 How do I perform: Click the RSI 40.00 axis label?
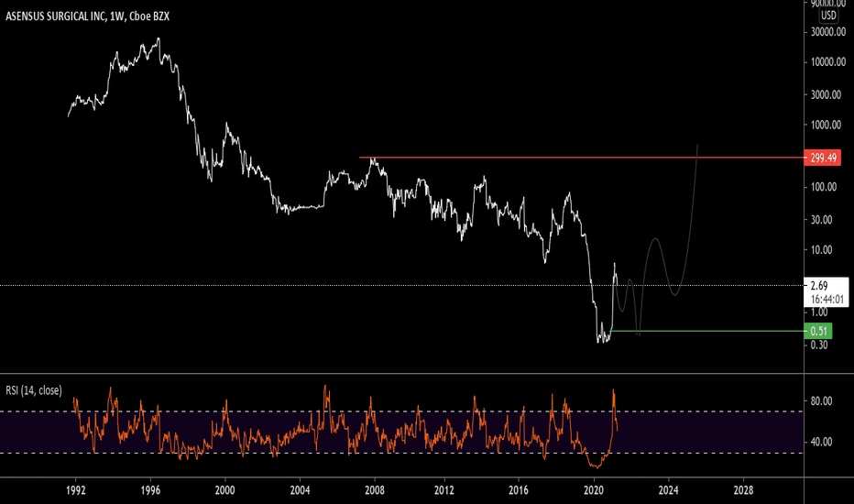821,442
